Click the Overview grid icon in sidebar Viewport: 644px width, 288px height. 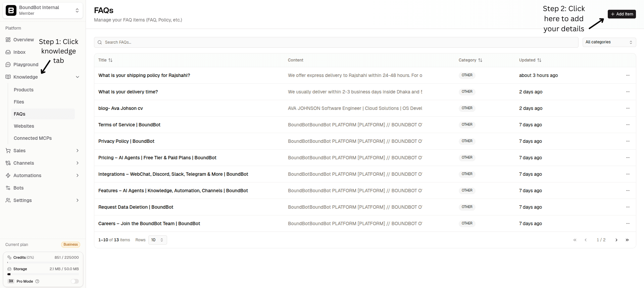click(8, 40)
